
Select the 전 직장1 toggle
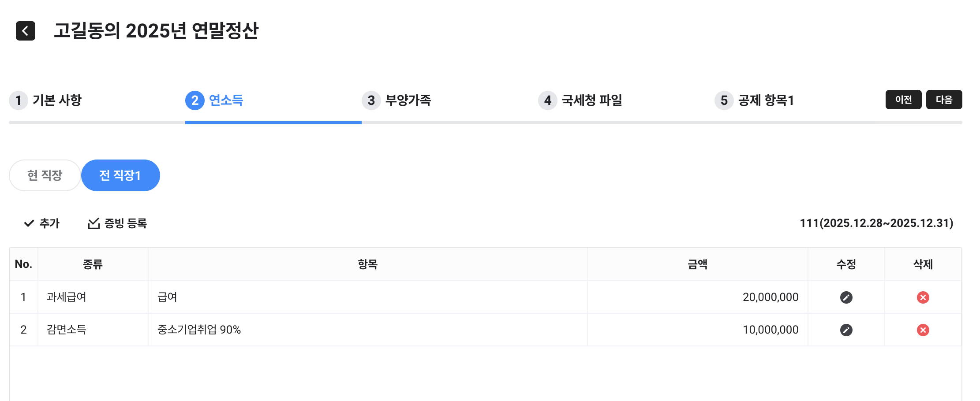click(x=120, y=175)
